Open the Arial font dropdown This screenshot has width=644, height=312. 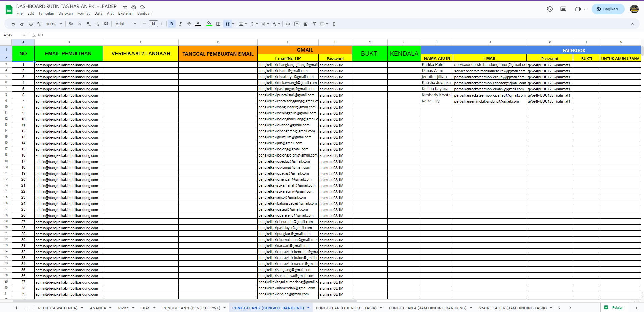click(x=126, y=24)
